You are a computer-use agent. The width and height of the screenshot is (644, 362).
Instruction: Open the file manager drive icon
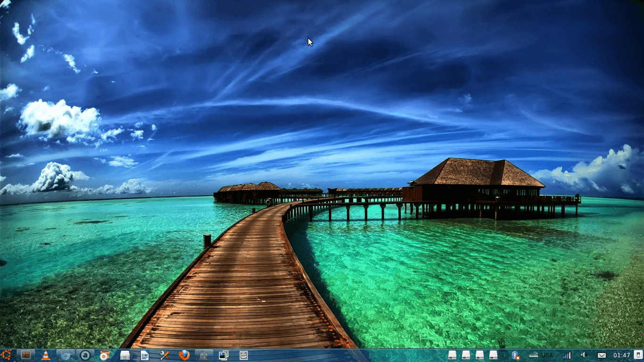click(124, 356)
